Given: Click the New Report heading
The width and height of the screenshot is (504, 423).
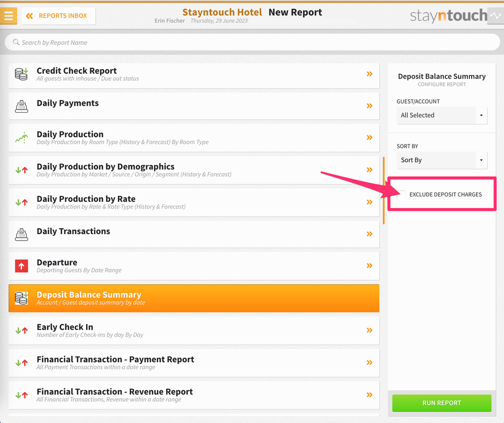Looking at the screenshot, I should 295,12.
